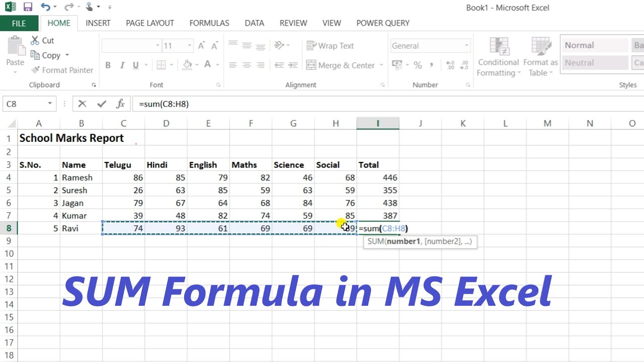The image size is (644, 362).
Task: Click the Fill Color paint bucket
Action: (188, 65)
